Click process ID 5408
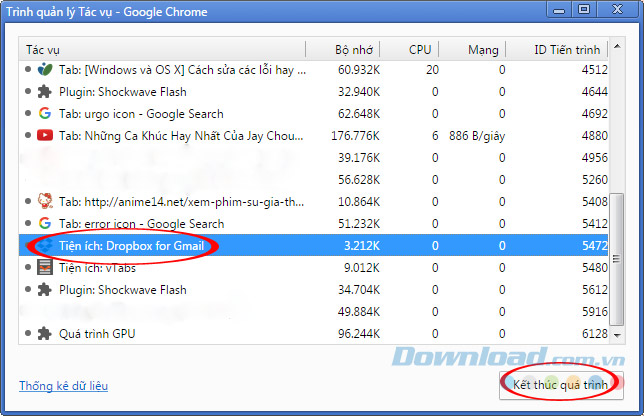 (595, 202)
